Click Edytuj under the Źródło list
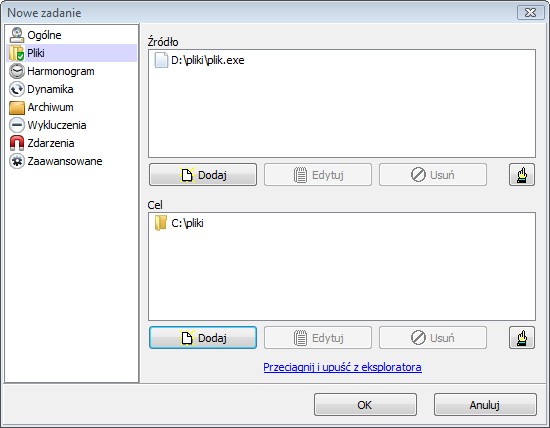 [318, 175]
